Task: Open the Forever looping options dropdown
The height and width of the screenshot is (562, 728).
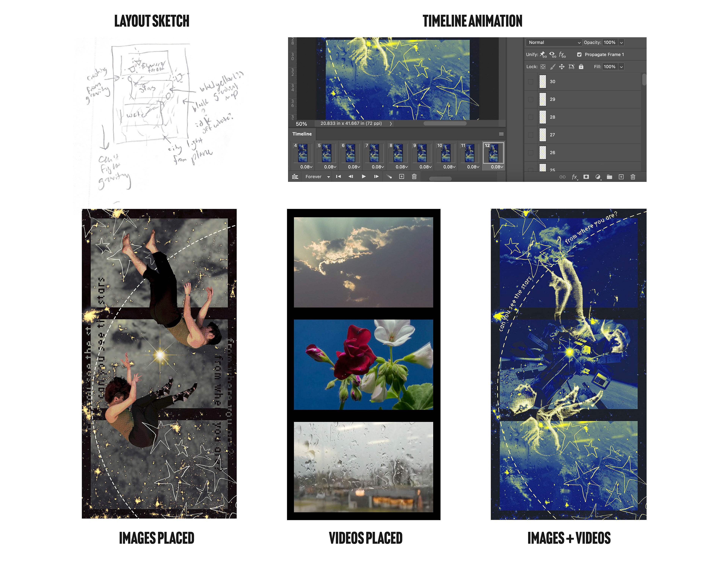Action: [x=317, y=177]
